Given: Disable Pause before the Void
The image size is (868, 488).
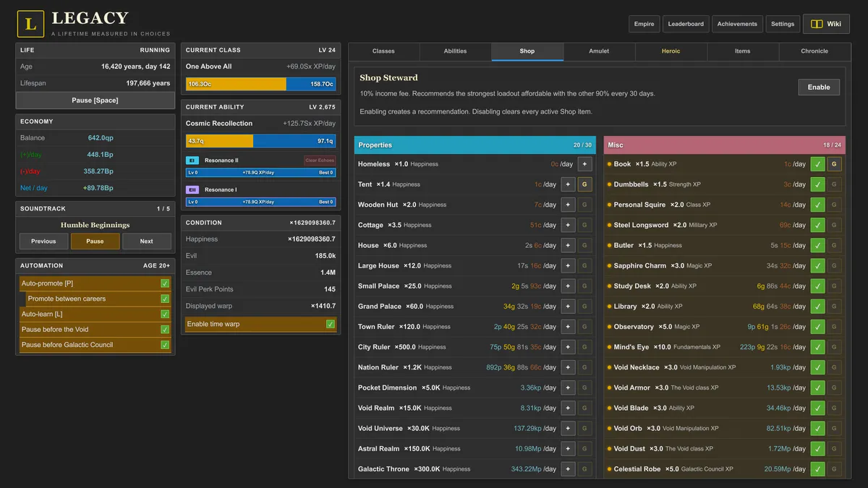Looking at the screenshot, I should pyautogui.click(x=165, y=329).
